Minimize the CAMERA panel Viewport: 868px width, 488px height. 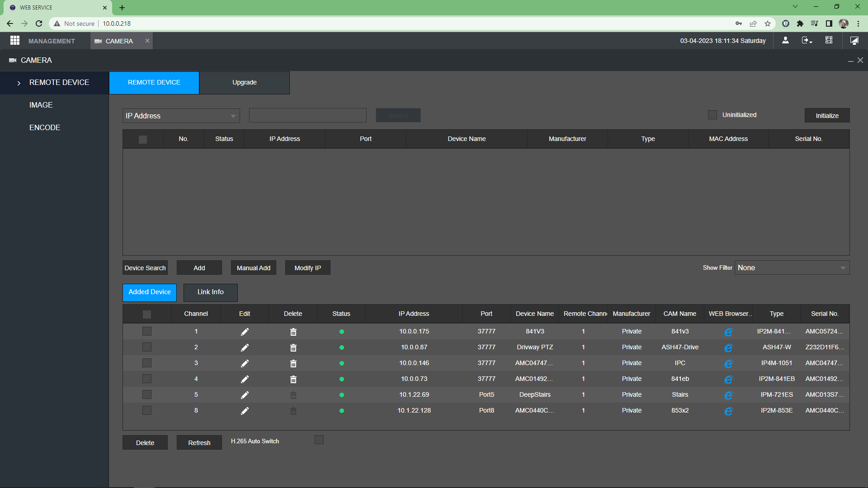click(x=850, y=61)
